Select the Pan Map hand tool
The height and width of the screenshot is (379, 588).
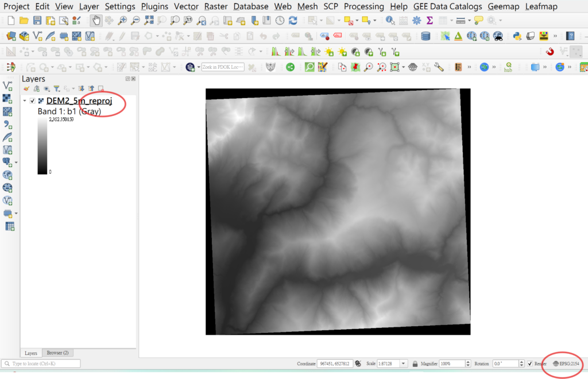tap(96, 21)
